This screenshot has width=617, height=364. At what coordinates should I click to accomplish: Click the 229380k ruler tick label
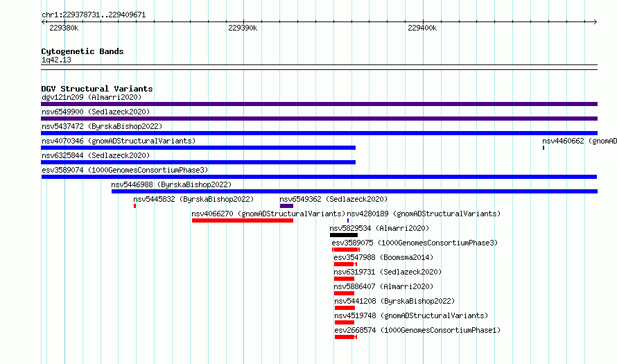pos(64,28)
